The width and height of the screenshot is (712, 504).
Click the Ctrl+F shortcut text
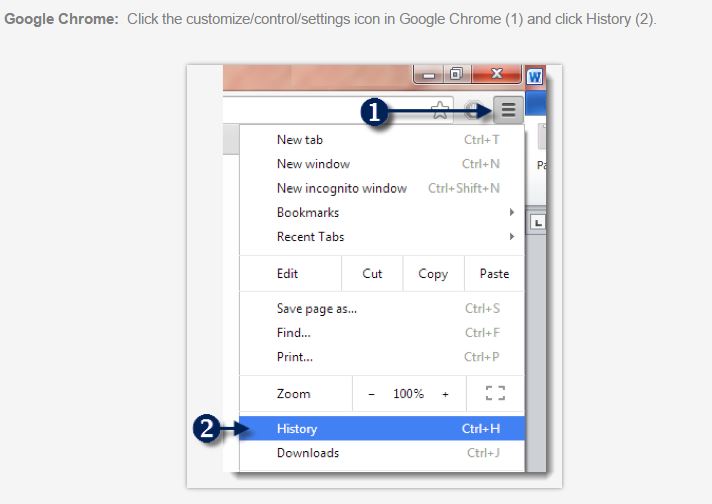click(x=482, y=333)
